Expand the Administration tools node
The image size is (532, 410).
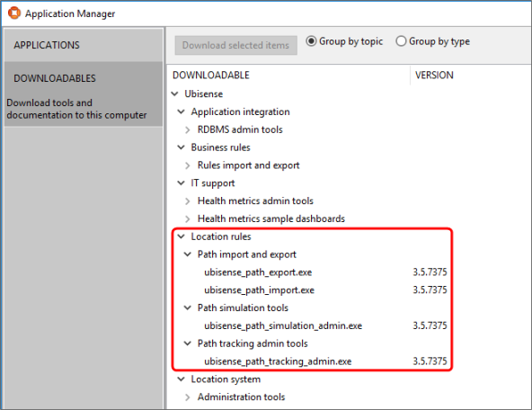click(x=188, y=397)
